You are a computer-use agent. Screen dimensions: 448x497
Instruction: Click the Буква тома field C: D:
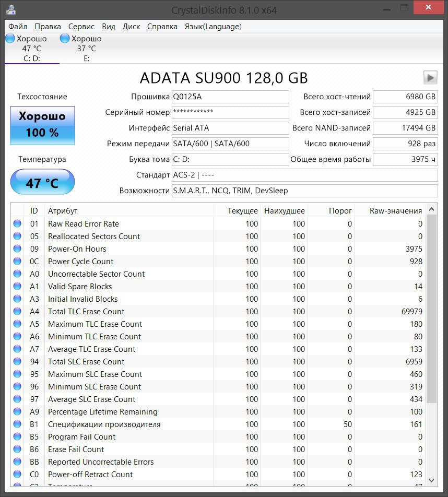tap(230, 159)
